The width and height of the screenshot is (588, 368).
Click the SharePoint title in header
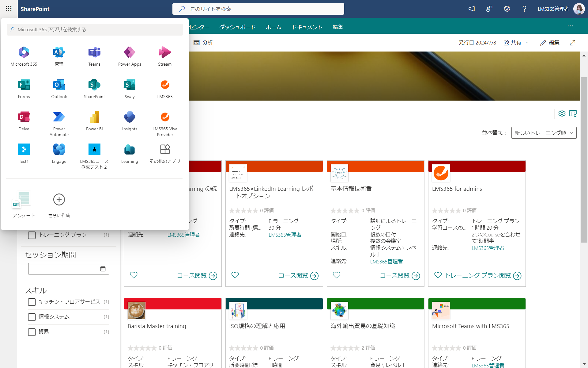(35, 9)
